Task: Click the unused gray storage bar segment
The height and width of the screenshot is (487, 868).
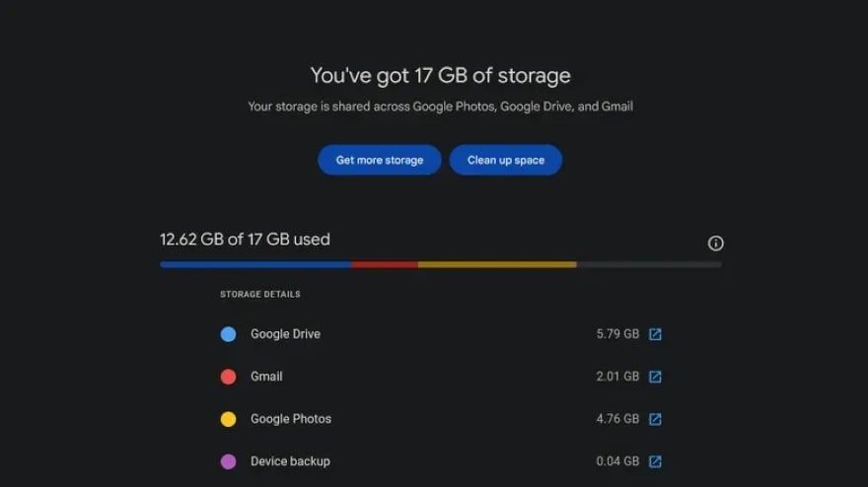Action: tap(649, 264)
